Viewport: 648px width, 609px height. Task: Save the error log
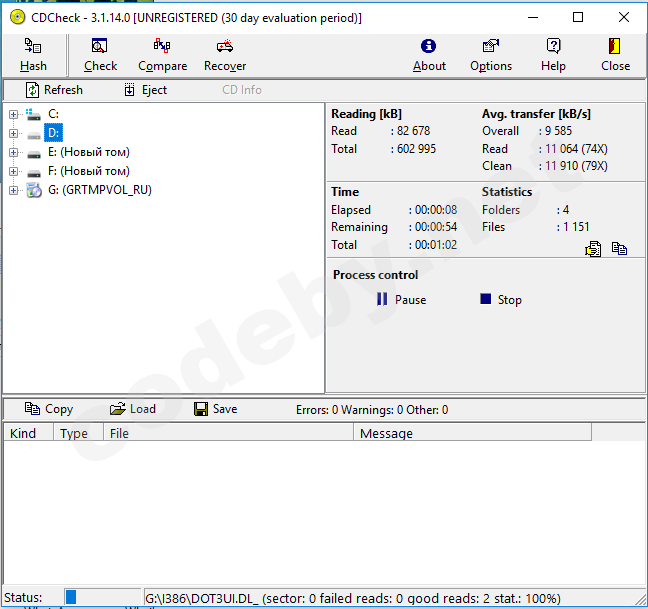coord(216,409)
